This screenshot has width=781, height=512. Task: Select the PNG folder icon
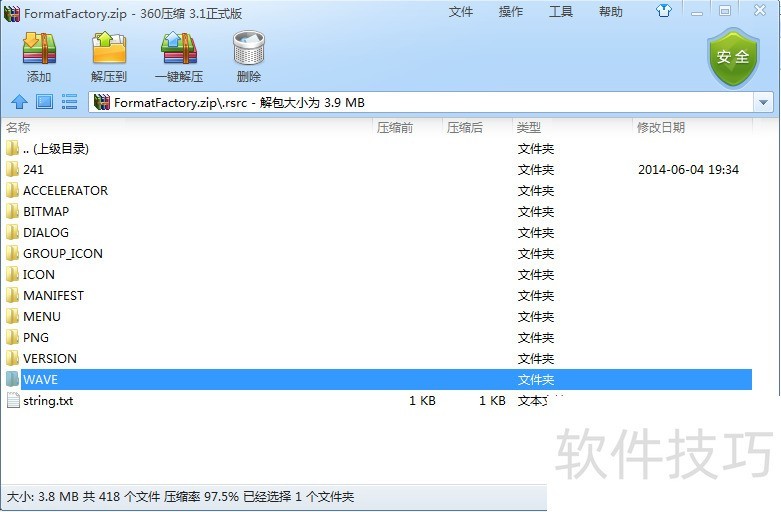pos(12,337)
